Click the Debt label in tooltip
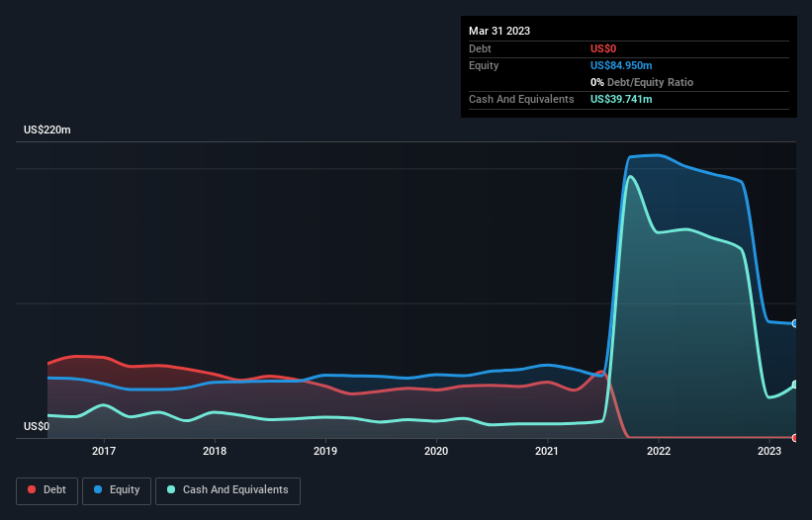 [x=480, y=48]
